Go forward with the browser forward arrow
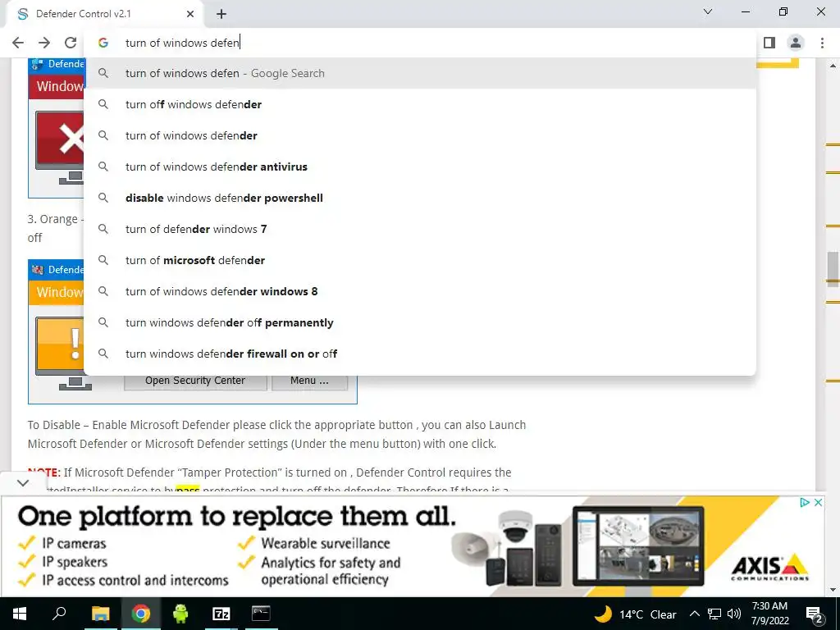Viewport: 840px width, 630px height. pos(44,43)
